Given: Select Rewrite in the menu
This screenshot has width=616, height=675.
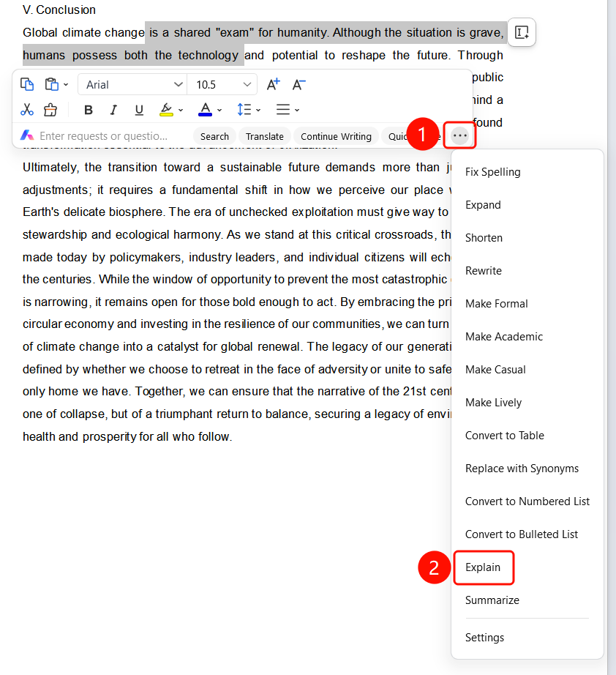Looking at the screenshot, I should (x=484, y=271).
